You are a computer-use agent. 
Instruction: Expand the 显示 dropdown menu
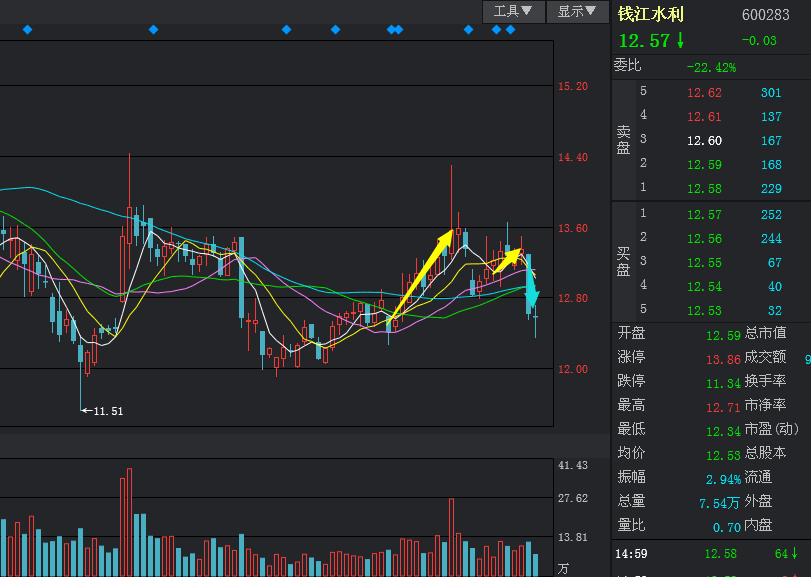click(x=578, y=11)
